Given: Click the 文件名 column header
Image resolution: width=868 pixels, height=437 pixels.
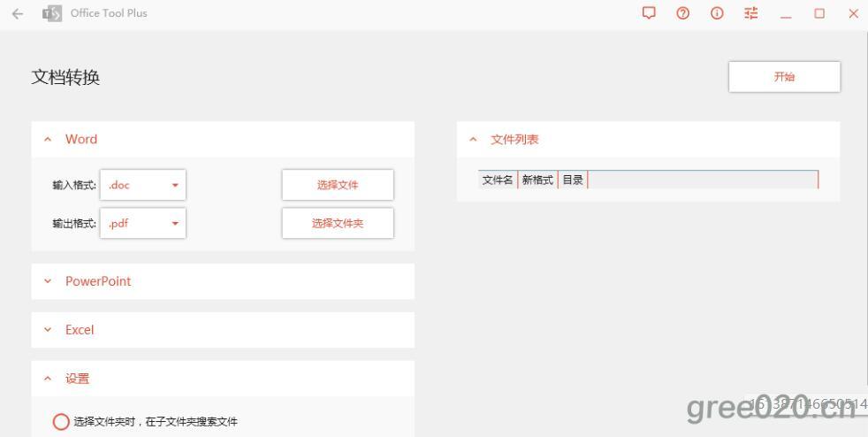Looking at the screenshot, I should (498, 180).
